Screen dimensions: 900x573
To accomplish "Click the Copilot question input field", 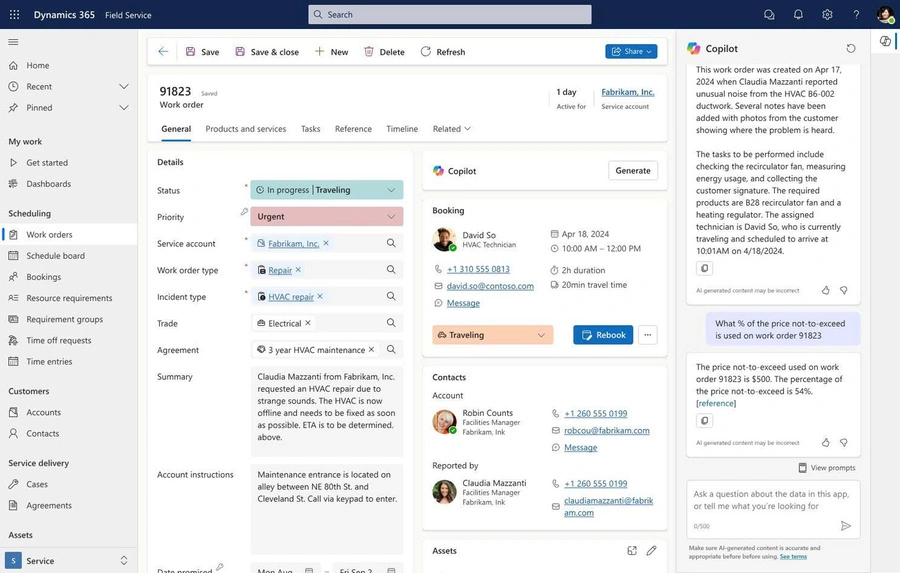I will [x=765, y=500].
